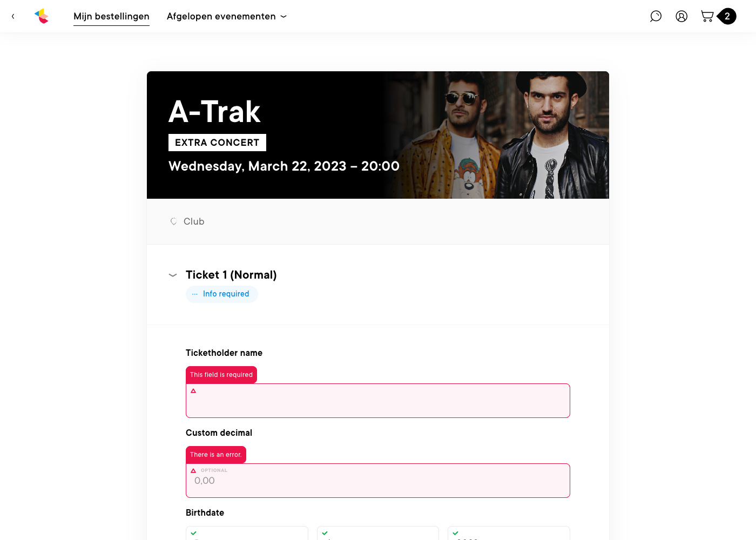The height and width of the screenshot is (540, 756).
Task: Click the cart item count badge
Action: (x=727, y=16)
